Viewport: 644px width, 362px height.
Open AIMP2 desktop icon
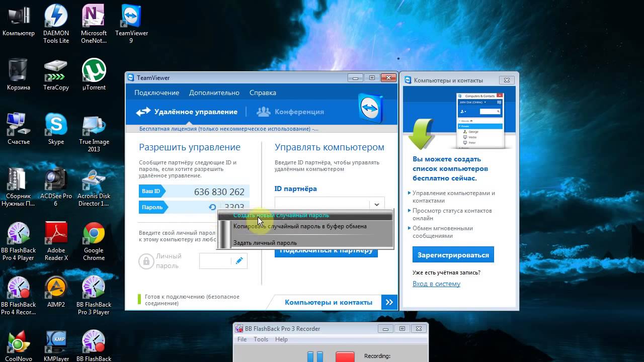coord(56,292)
